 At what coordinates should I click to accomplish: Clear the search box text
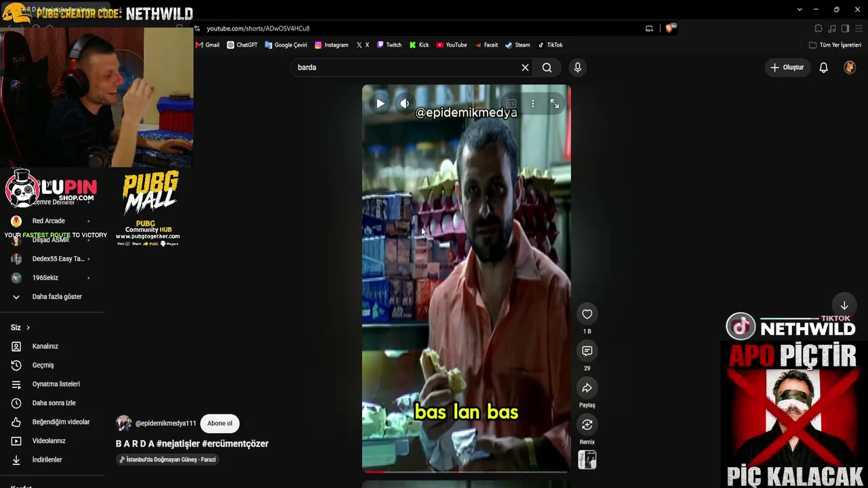[525, 67]
